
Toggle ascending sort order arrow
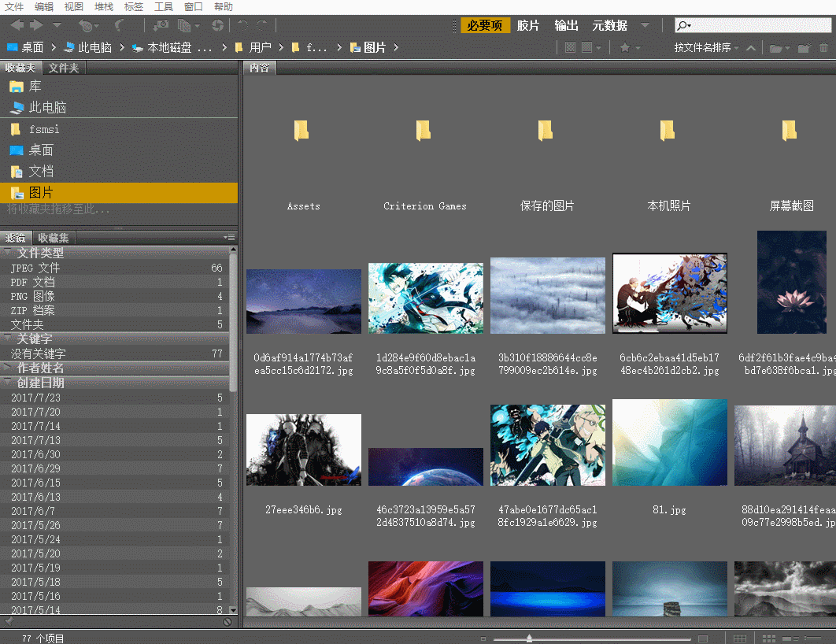coord(751,48)
